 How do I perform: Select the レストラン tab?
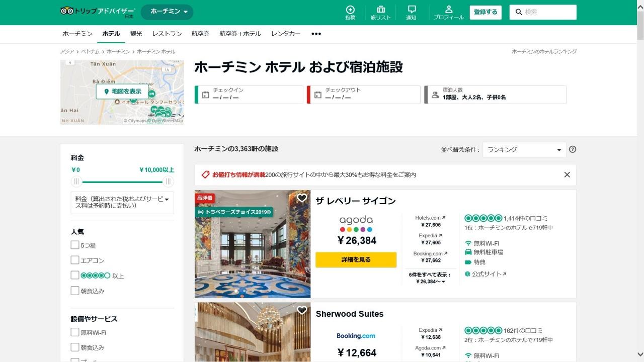pos(167,34)
